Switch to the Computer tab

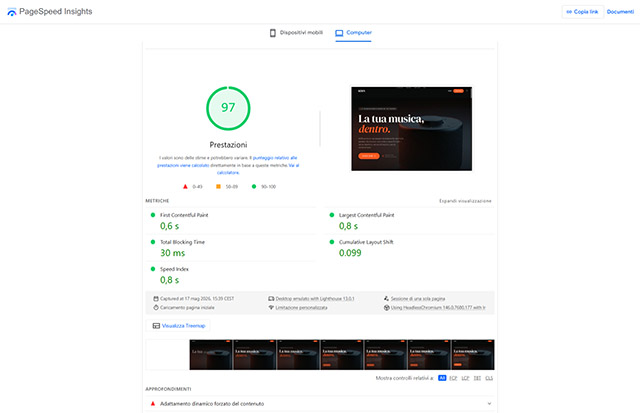(353, 33)
